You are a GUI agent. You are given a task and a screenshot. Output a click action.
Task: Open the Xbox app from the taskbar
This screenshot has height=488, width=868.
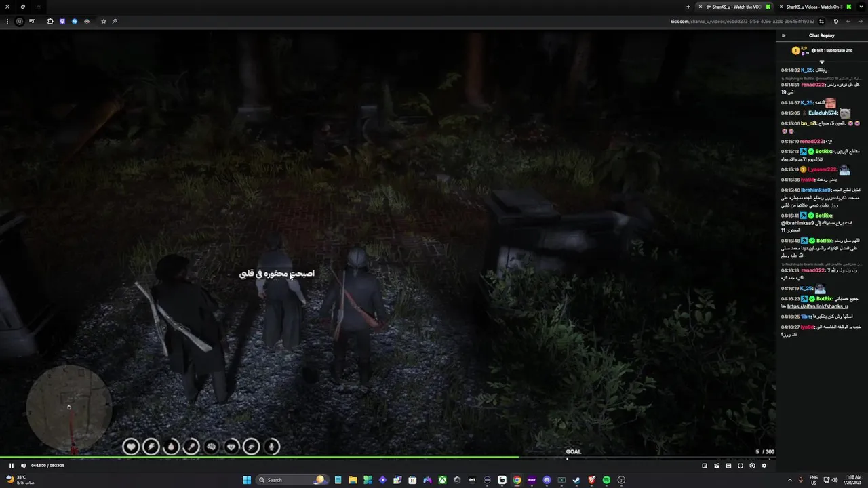(x=442, y=480)
